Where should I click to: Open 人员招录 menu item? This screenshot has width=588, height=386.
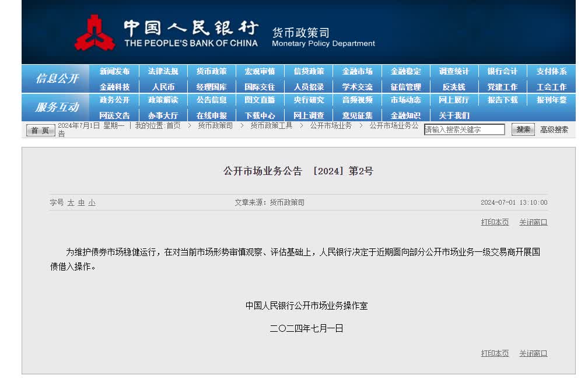click(x=309, y=87)
